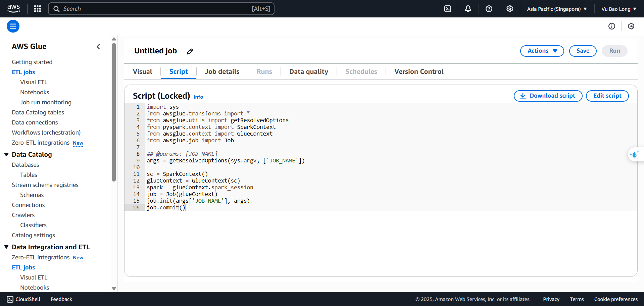Open Job run monitoring
This screenshot has width=644, height=306.
[46, 102]
